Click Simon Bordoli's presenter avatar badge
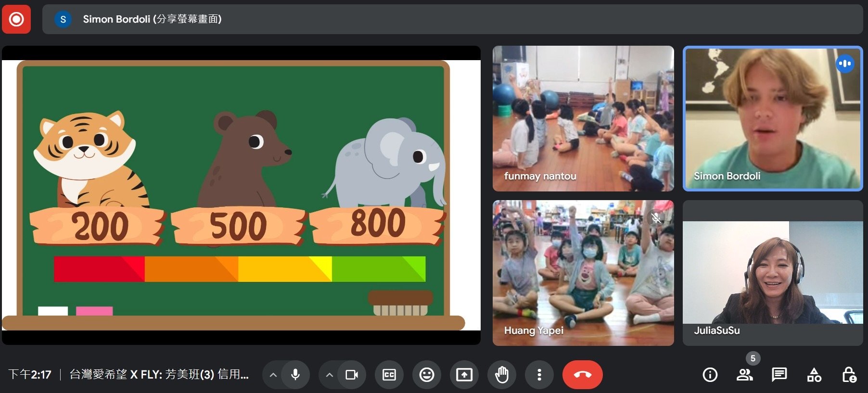The height and width of the screenshot is (393, 868). coord(63,19)
